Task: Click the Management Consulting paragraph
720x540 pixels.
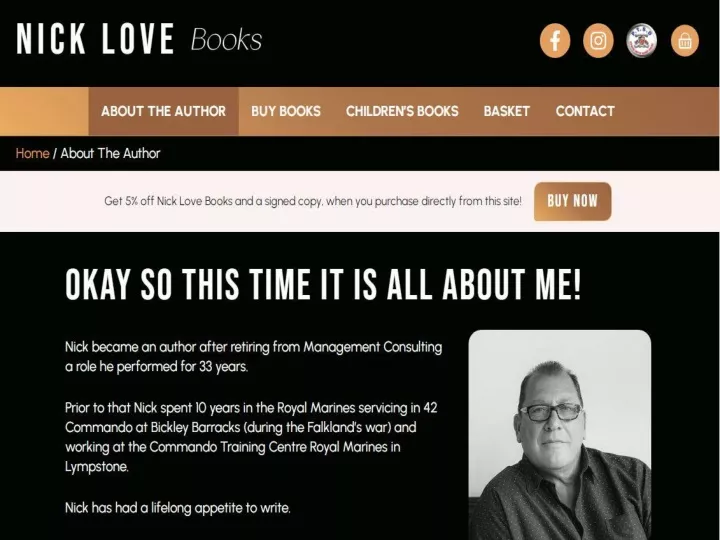Action: pos(253,357)
